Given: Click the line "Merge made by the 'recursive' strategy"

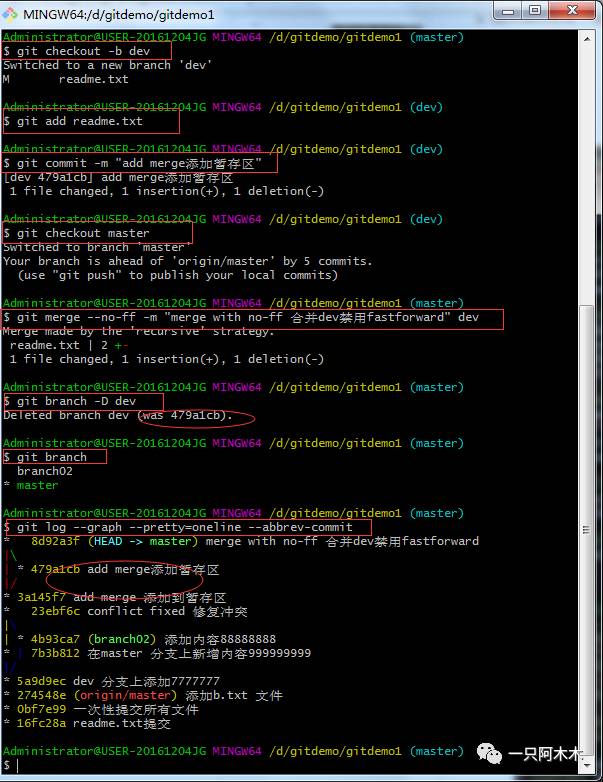Looking at the screenshot, I should [139, 331].
